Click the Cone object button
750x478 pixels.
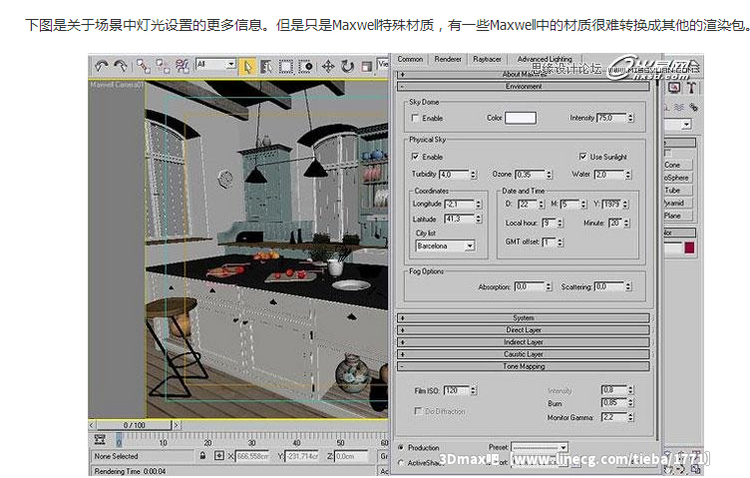point(672,165)
